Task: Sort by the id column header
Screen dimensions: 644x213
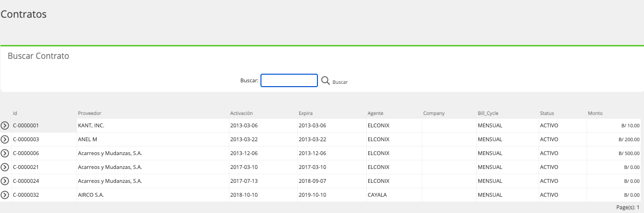Action: [x=15, y=113]
